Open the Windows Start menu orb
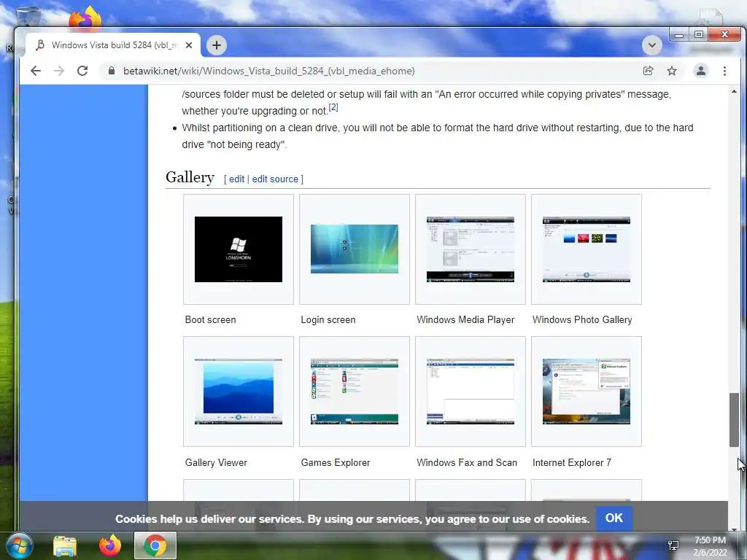This screenshot has width=747, height=560. (x=19, y=546)
